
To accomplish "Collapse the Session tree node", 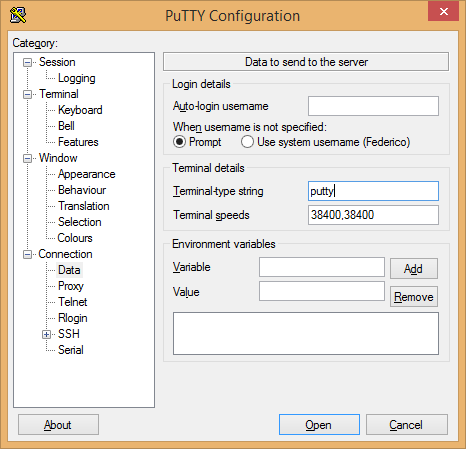I will [27, 62].
